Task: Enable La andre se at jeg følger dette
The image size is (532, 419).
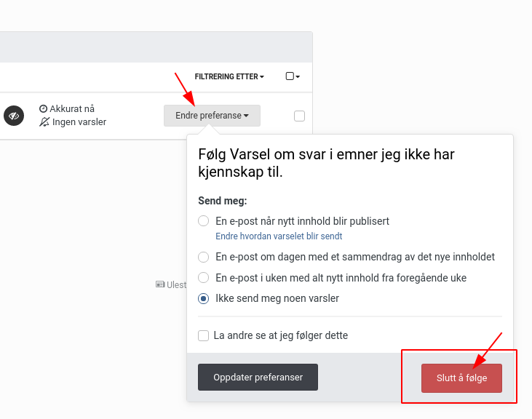Action: 203,335
